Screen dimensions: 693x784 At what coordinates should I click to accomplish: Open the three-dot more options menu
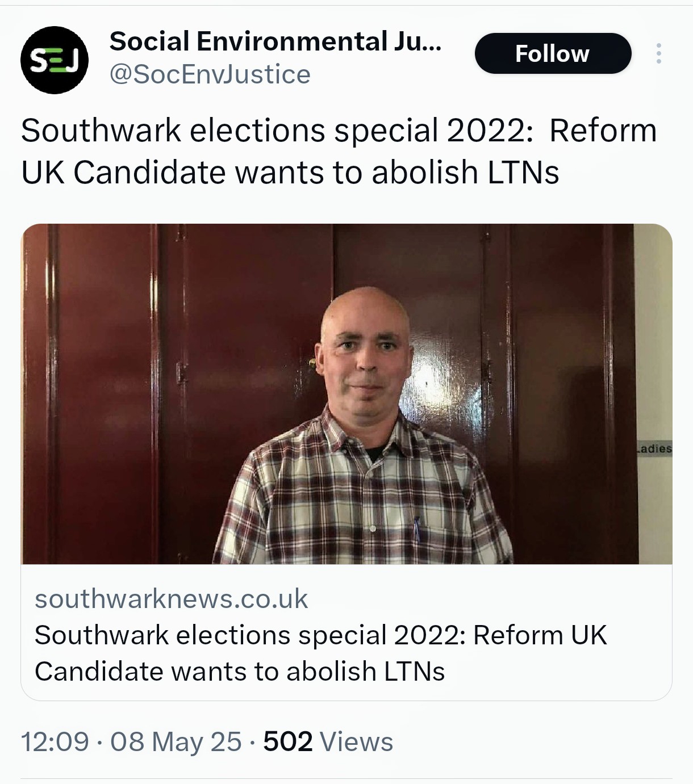point(658,53)
